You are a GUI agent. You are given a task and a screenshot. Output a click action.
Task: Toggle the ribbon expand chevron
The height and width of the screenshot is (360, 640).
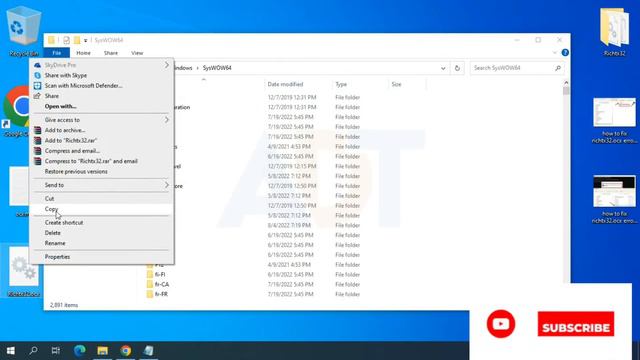coord(554,53)
